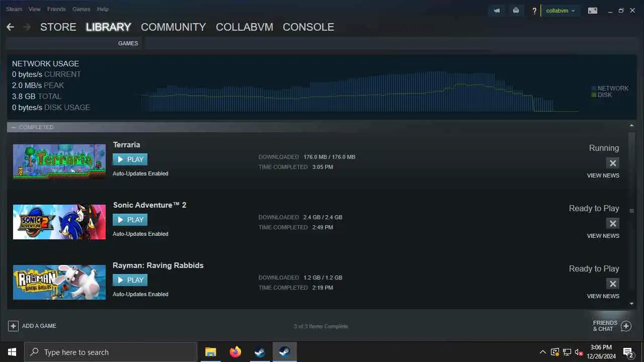Image resolution: width=644 pixels, height=362 pixels.
Task: Open the friends activity inbox icon
Action: pos(516,11)
